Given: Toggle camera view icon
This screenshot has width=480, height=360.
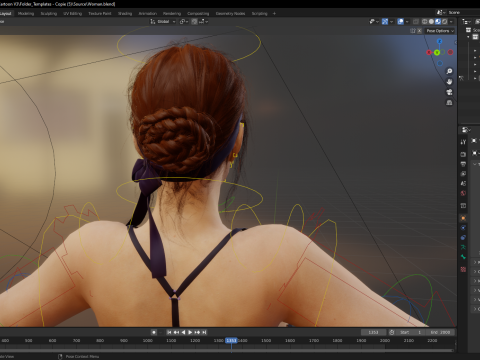Looking at the screenshot, I should (x=449, y=92).
